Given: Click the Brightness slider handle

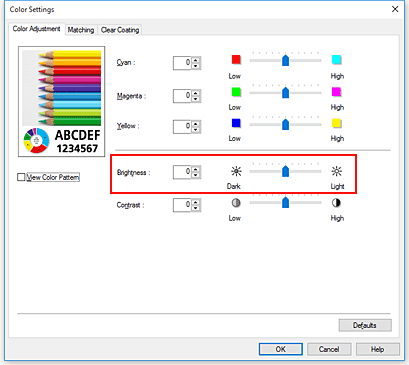Looking at the screenshot, I should click(285, 171).
